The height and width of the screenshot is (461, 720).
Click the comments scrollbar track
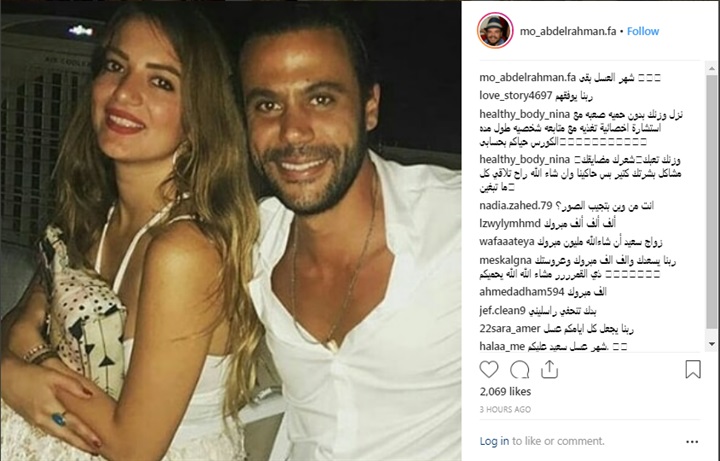tap(712, 207)
